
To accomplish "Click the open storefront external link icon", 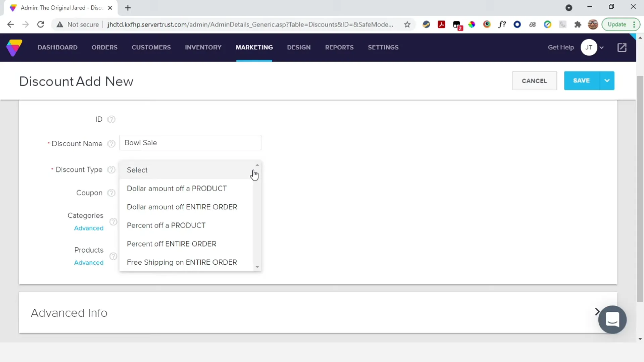I will point(622,48).
